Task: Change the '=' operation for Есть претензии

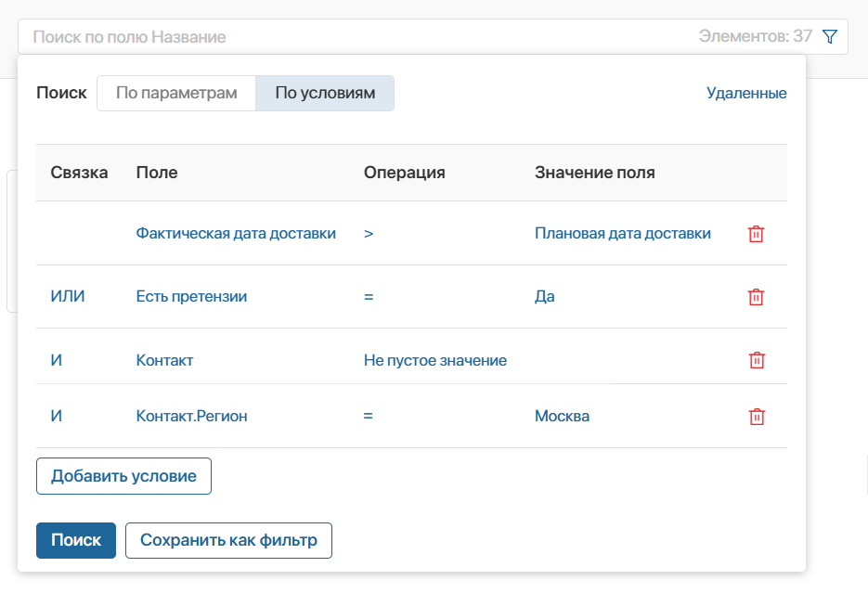Action: tap(369, 297)
